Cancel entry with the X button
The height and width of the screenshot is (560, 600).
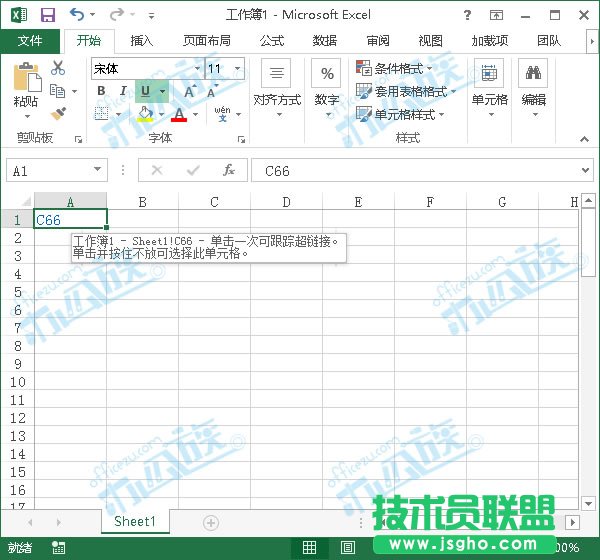click(x=157, y=170)
